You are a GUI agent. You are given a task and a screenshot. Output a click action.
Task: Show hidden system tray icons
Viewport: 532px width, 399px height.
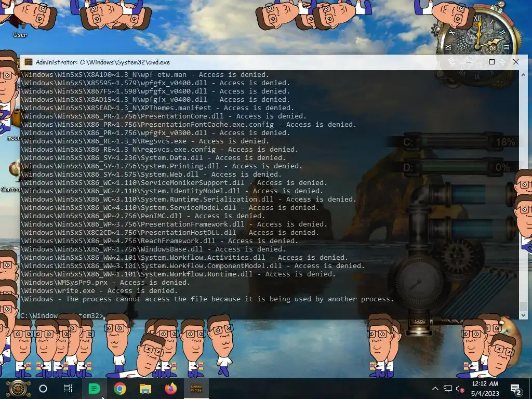pos(435,389)
